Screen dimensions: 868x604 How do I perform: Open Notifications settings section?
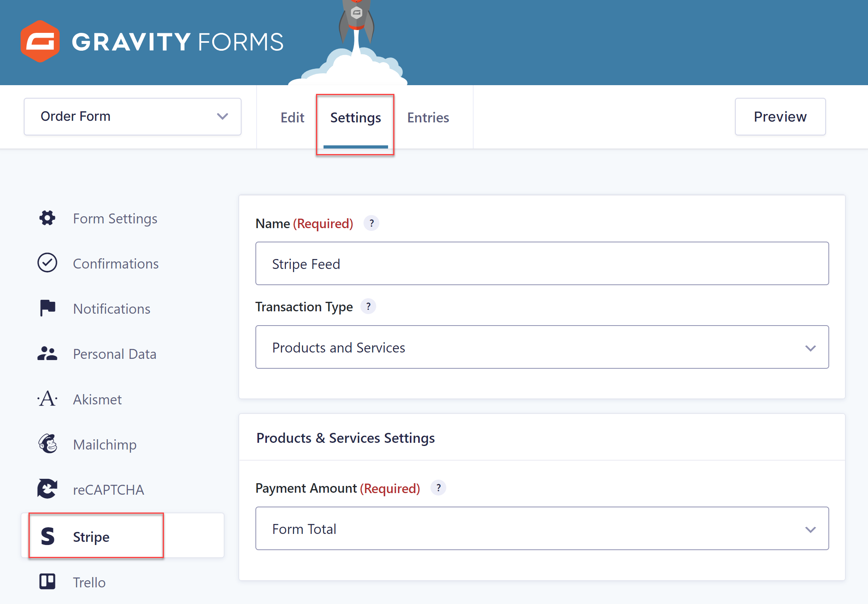pyautogui.click(x=123, y=309)
